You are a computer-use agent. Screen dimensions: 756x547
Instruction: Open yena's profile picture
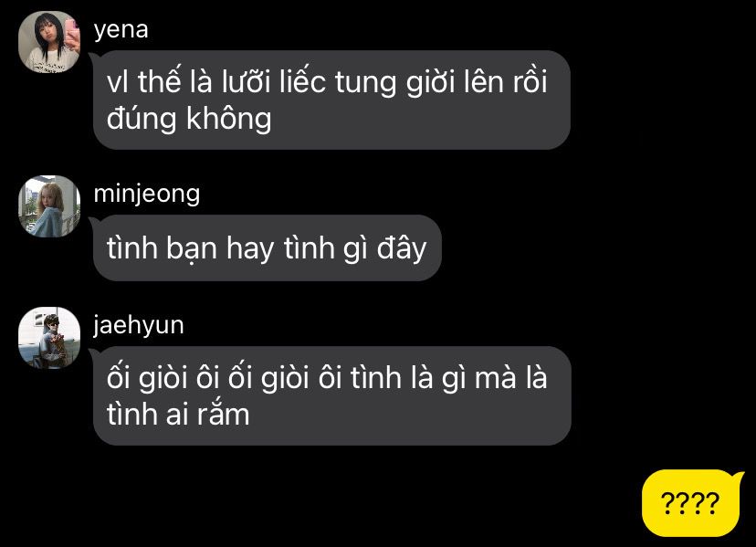pyautogui.click(x=49, y=42)
